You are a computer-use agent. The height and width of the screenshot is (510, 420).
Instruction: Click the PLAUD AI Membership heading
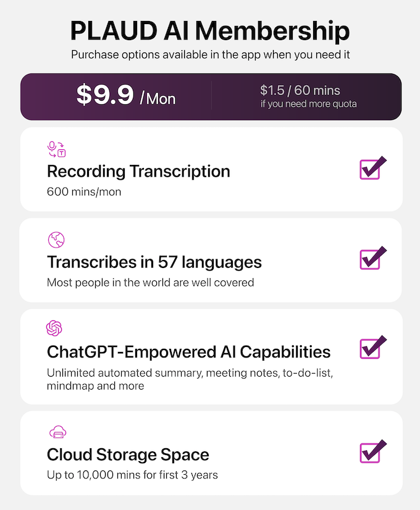tap(210, 31)
